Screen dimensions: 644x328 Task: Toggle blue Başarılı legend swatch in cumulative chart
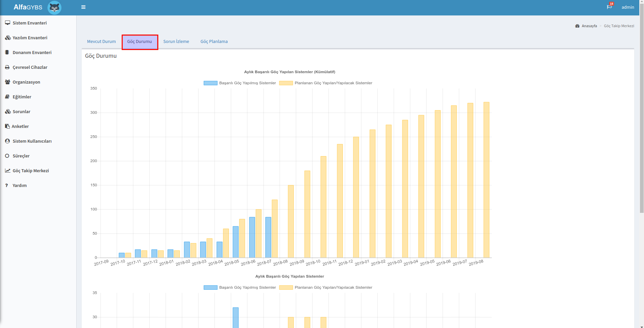(x=210, y=83)
